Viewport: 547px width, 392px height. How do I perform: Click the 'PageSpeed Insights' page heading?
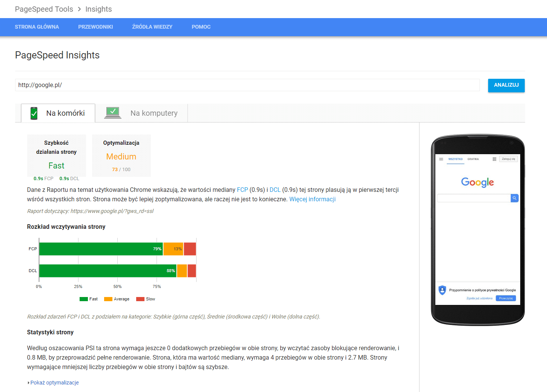[57, 55]
